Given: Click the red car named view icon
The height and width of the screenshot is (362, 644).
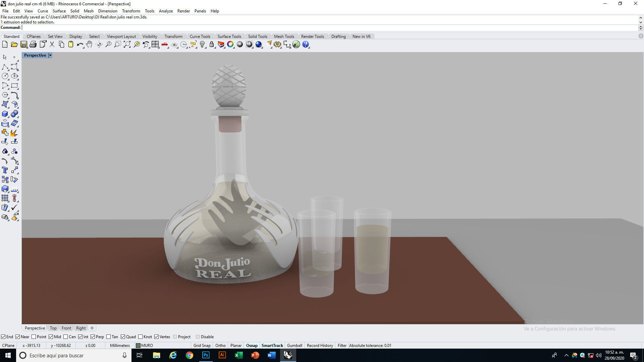Looking at the screenshot, I should [165, 44].
